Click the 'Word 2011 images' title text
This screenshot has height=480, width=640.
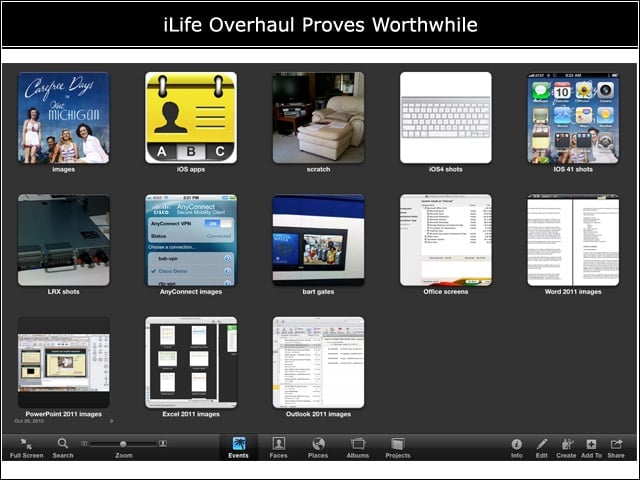573,291
